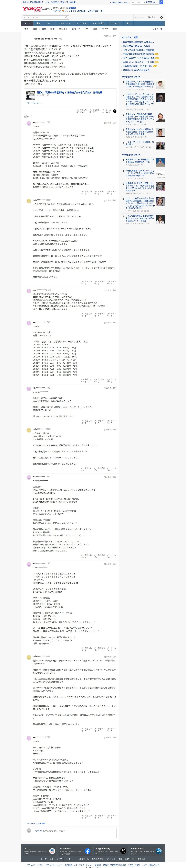Viewport: 186px width, 868px height.
Task: Click the キーワードを入力 search field
Action: 44,18
